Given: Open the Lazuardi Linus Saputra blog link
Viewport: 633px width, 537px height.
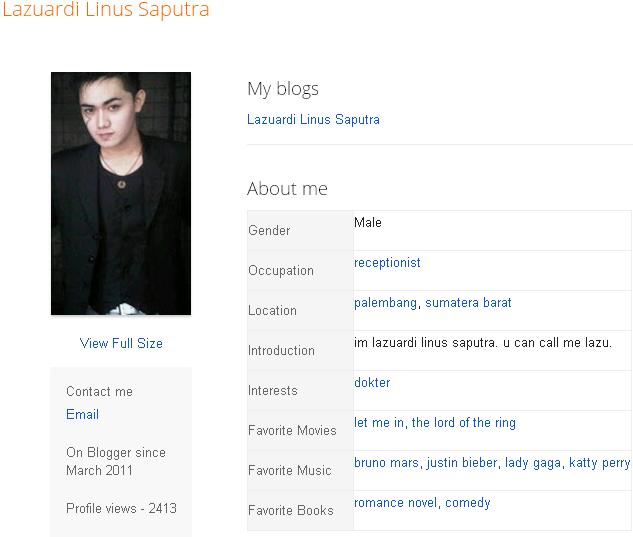Looking at the screenshot, I should click(313, 120).
